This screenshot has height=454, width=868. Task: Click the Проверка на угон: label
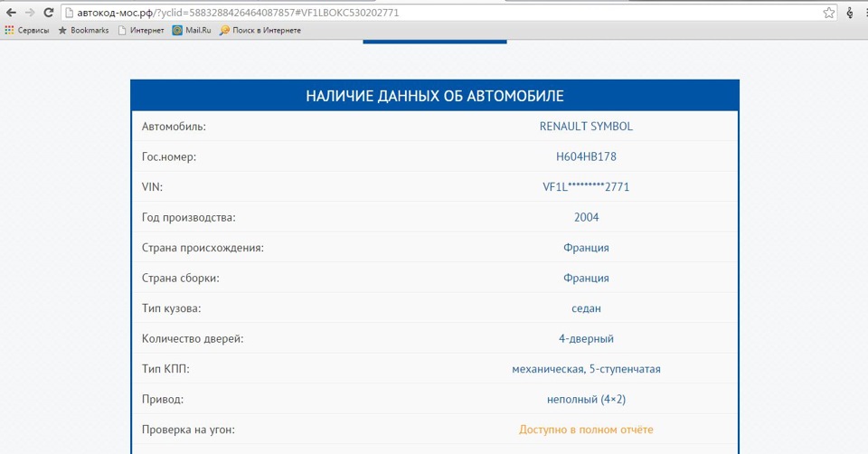(x=188, y=430)
